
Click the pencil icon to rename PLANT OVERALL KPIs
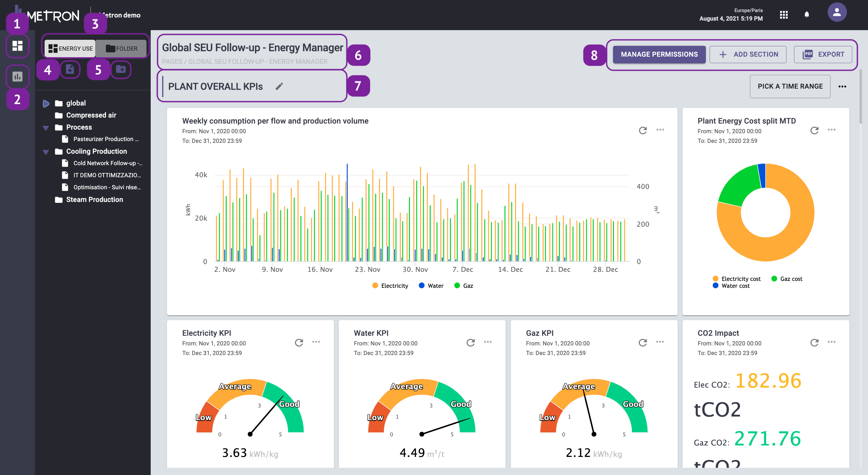(x=279, y=86)
